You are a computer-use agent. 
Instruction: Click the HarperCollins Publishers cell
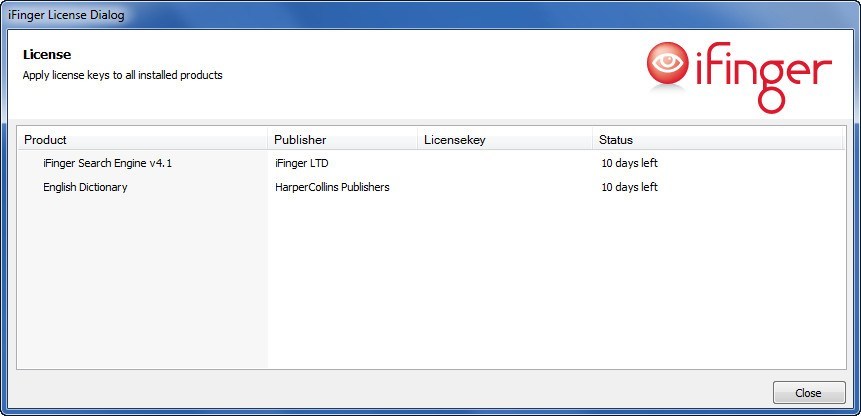pyautogui.click(x=332, y=187)
